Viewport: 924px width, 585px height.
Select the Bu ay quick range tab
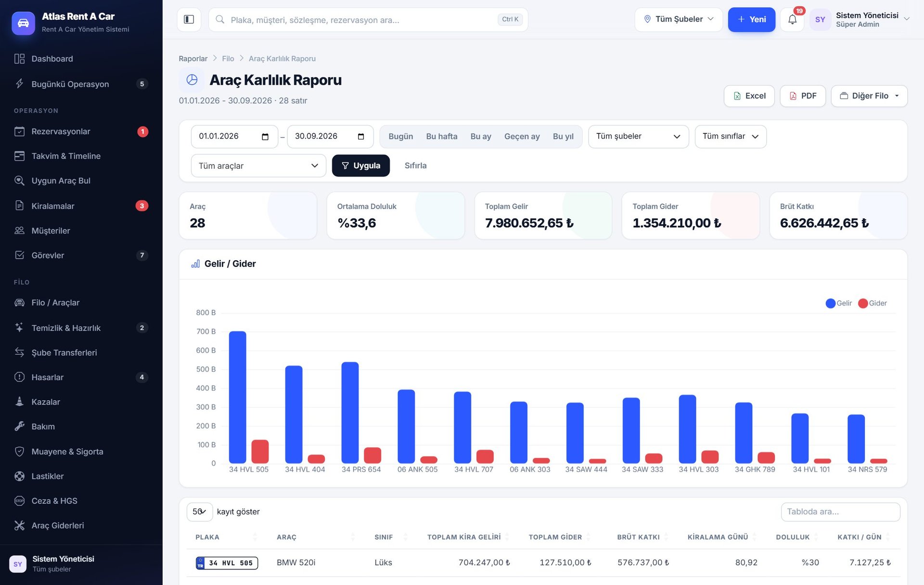480,137
